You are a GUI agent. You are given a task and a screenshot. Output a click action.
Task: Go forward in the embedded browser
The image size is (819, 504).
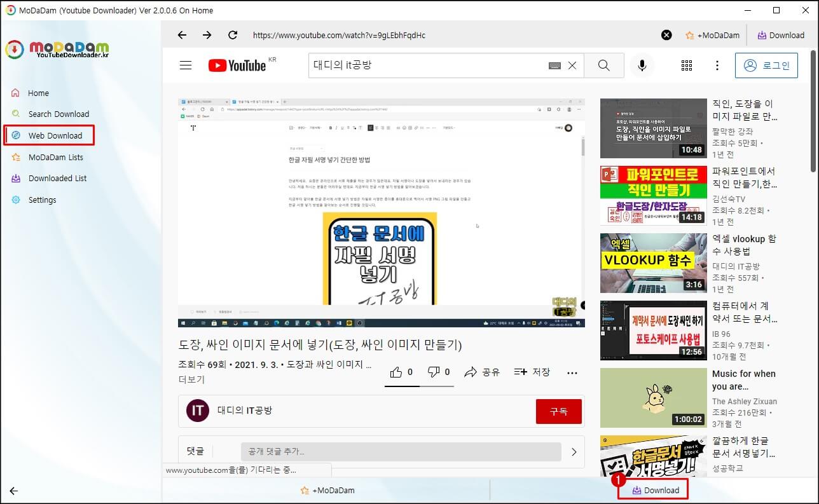[207, 35]
